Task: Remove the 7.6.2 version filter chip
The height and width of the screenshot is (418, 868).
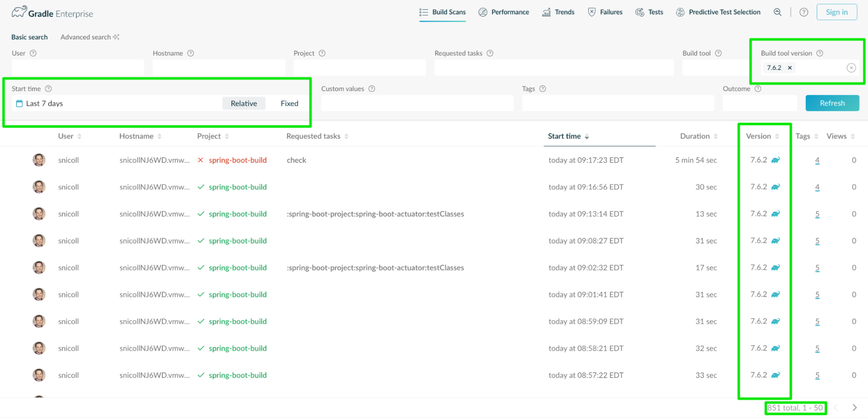Action: click(790, 68)
